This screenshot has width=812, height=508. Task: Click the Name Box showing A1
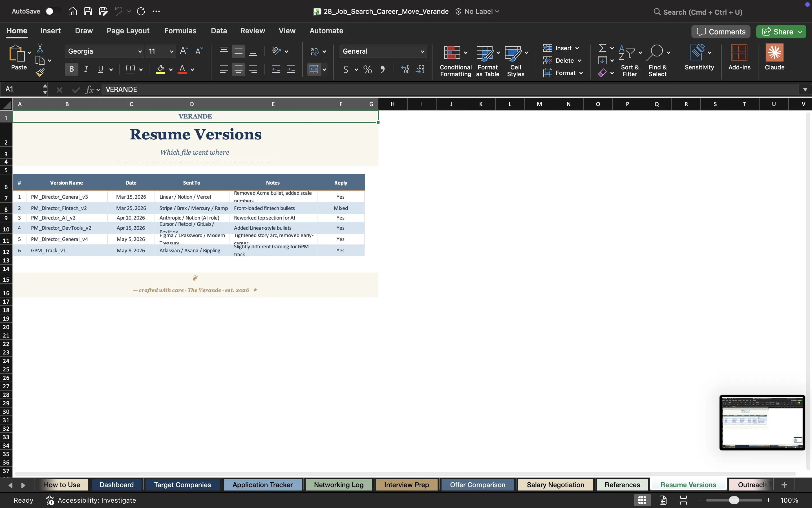[x=24, y=89]
